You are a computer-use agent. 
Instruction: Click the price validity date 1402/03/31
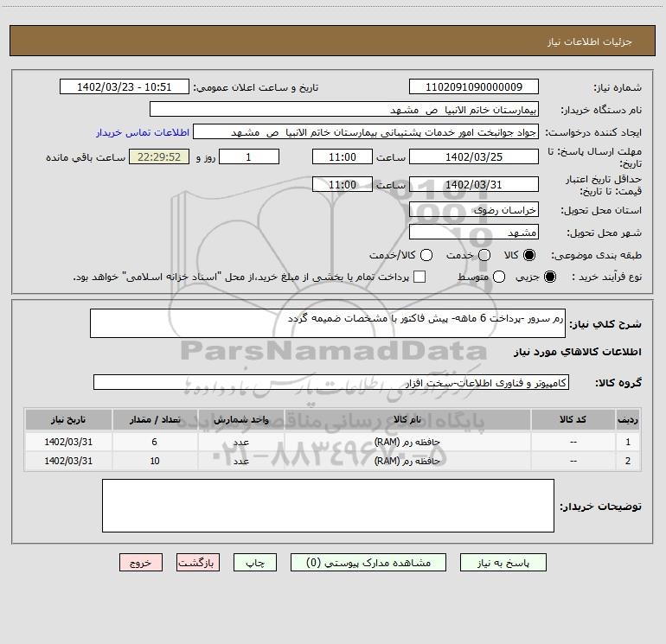(x=474, y=184)
